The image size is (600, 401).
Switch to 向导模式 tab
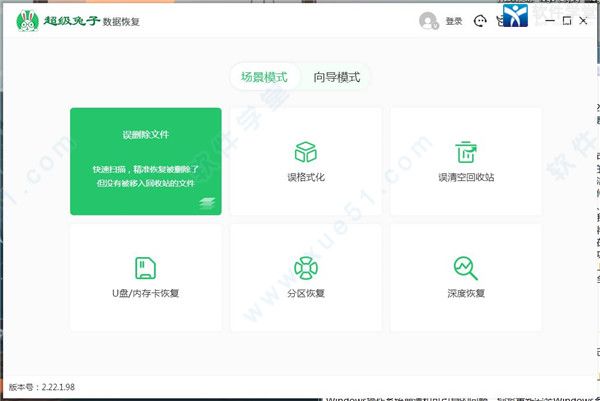(x=337, y=77)
